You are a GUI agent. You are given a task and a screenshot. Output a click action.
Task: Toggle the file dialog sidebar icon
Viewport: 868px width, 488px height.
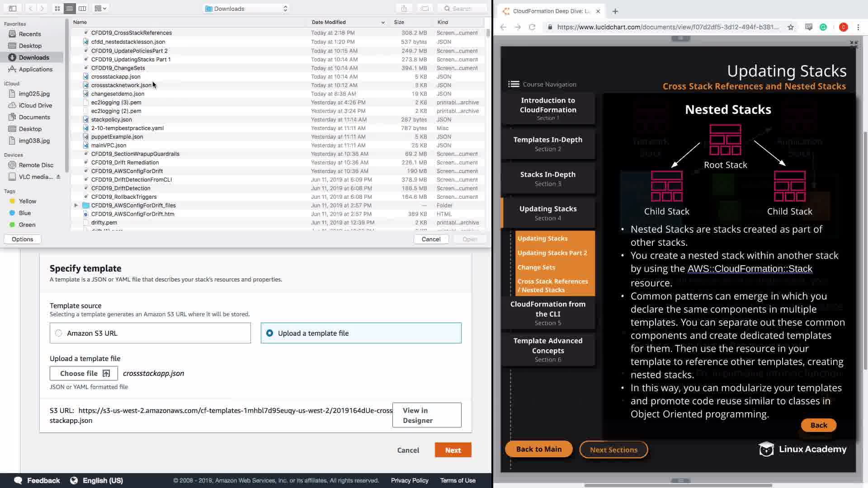[13, 8]
